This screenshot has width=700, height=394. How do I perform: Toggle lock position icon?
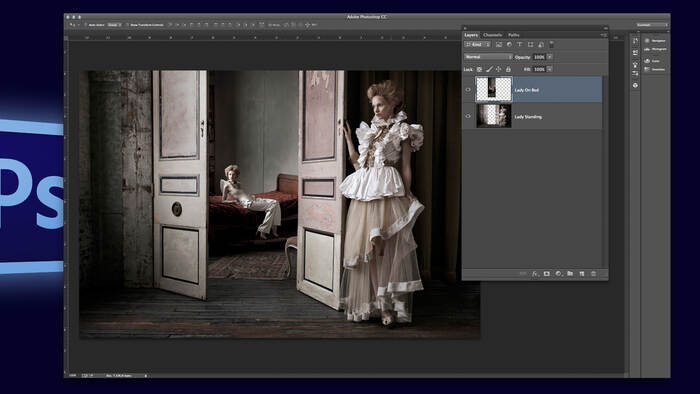(498, 69)
